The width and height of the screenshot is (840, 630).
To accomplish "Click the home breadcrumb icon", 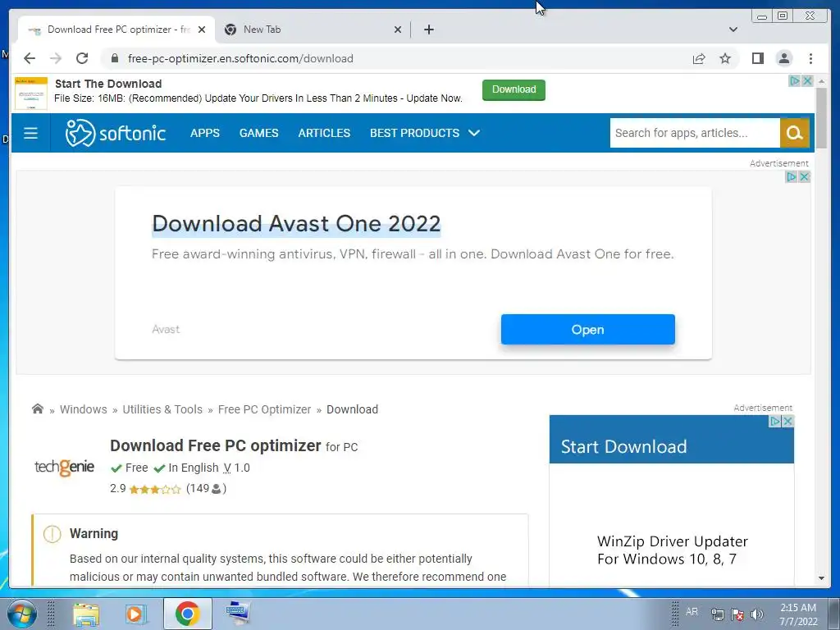I will pos(38,409).
